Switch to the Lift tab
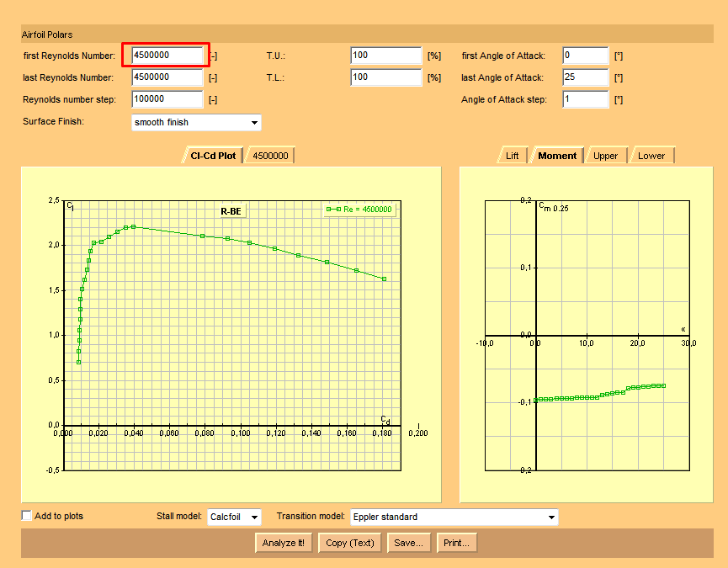This screenshot has width=728, height=568. tap(512, 156)
